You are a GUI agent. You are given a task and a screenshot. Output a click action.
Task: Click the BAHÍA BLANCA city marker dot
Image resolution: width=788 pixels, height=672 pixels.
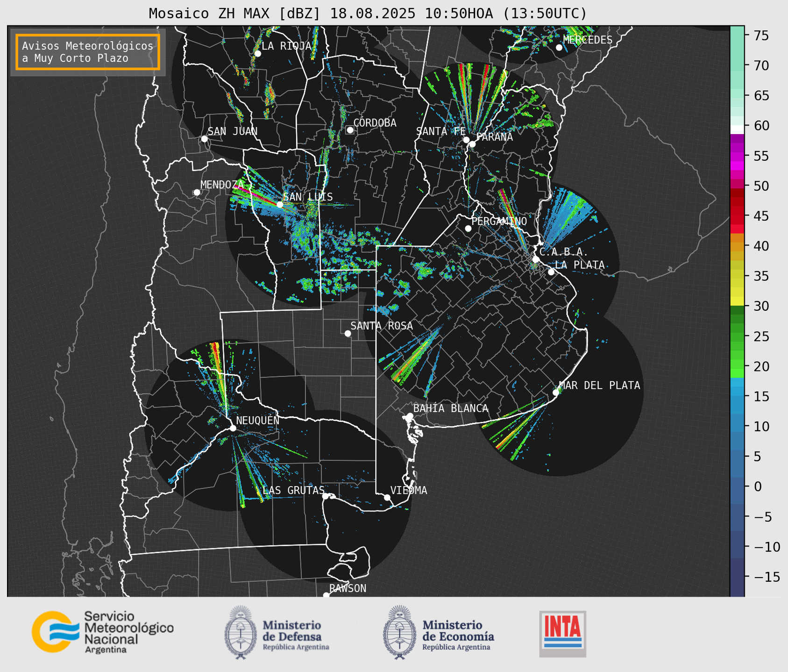pyautogui.click(x=410, y=416)
